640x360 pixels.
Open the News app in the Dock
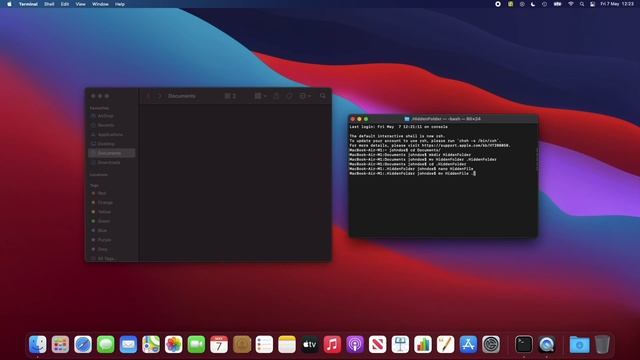(378, 344)
